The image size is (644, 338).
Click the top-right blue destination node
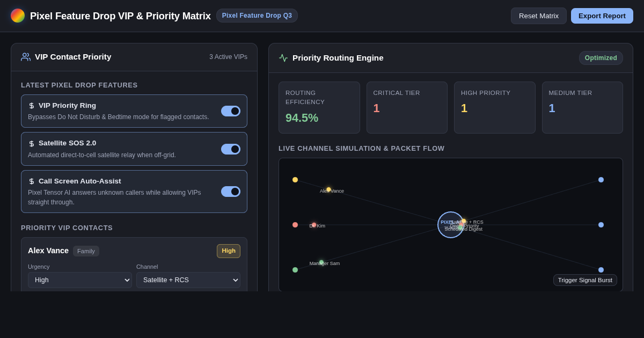click(601, 180)
